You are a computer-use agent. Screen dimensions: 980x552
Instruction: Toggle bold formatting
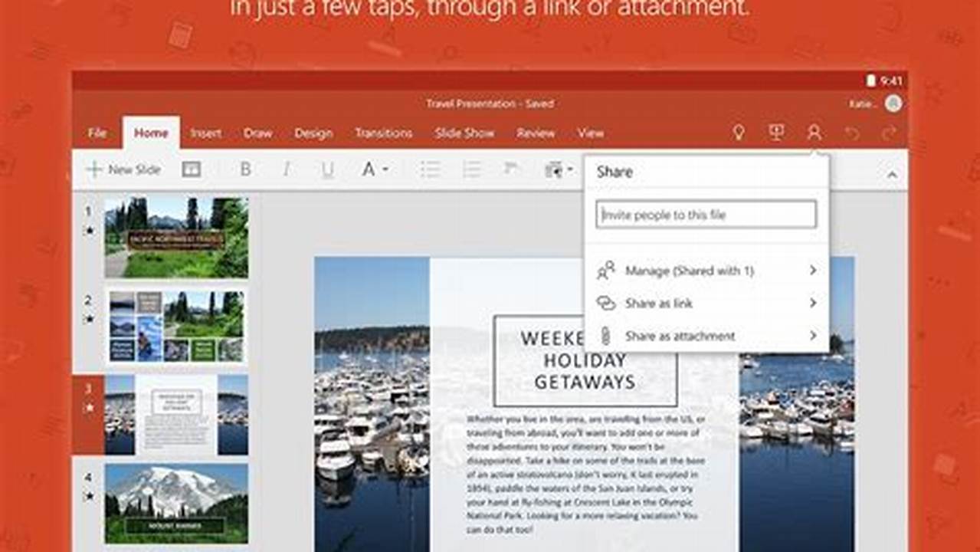[x=244, y=169]
